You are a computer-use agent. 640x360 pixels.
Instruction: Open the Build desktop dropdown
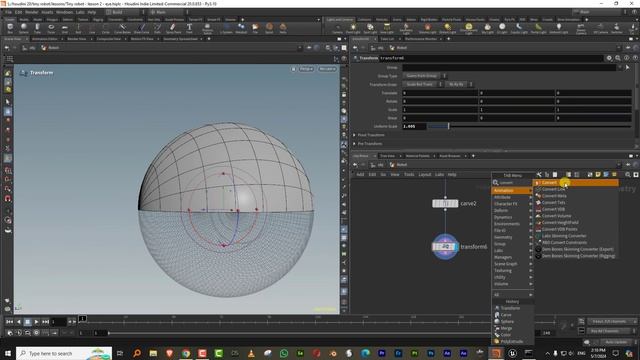[x=124, y=12]
